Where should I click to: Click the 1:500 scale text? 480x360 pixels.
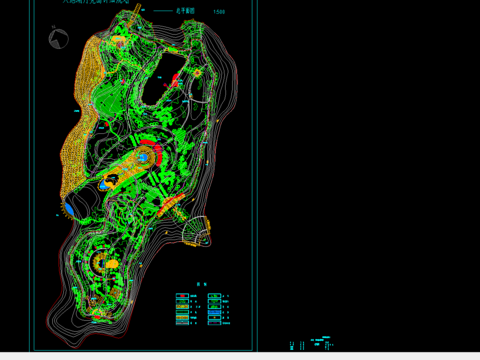pyautogui.click(x=219, y=12)
